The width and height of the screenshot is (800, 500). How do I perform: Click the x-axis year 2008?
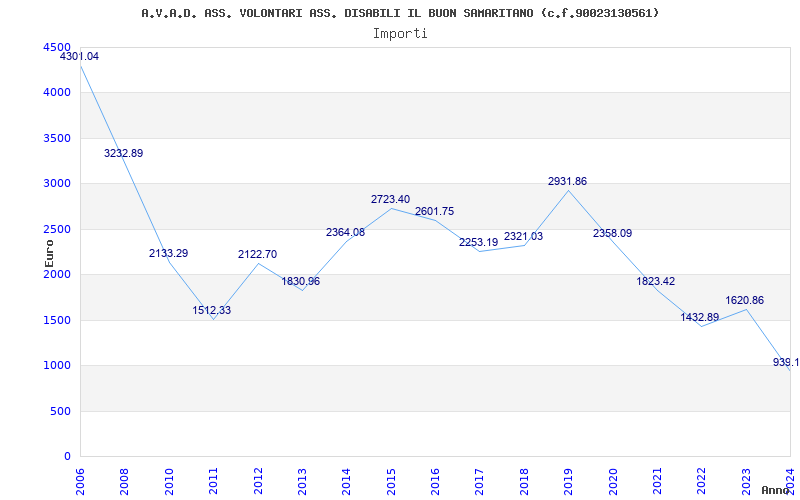pos(124,481)
